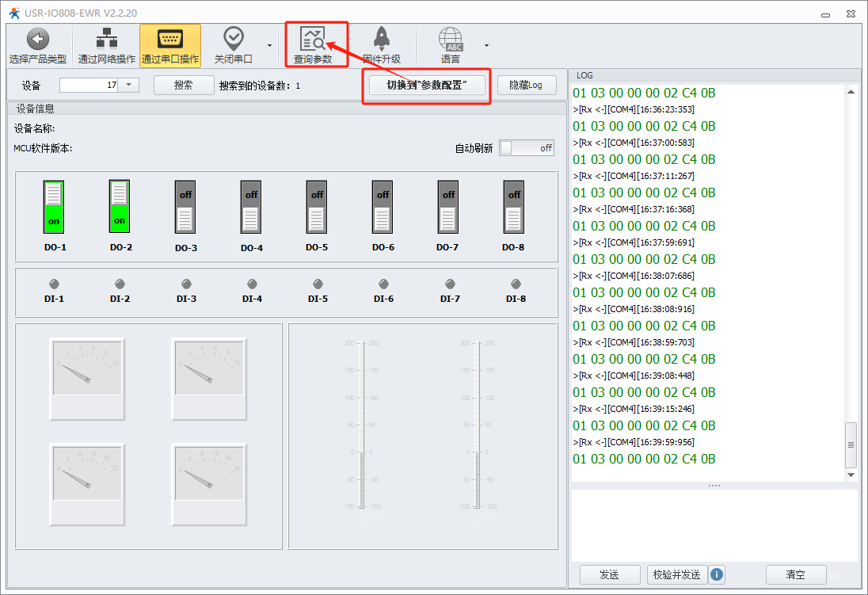This screenshot has width=868, height=595.
Task: Turn on the DO-4 switch
Action: [251, 207]
